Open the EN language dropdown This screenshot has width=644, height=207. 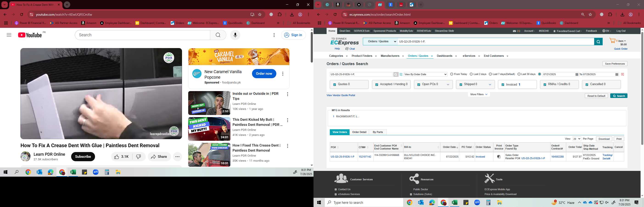pos(607,31)
